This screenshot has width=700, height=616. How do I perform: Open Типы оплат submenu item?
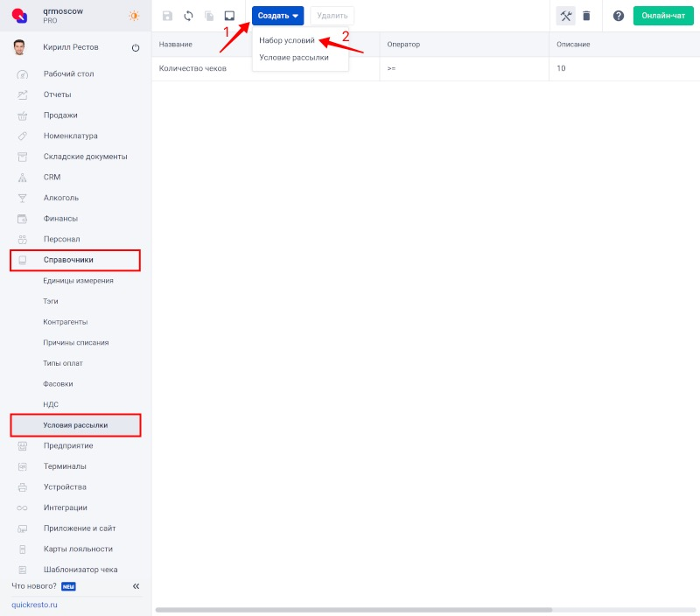(63, 363)
